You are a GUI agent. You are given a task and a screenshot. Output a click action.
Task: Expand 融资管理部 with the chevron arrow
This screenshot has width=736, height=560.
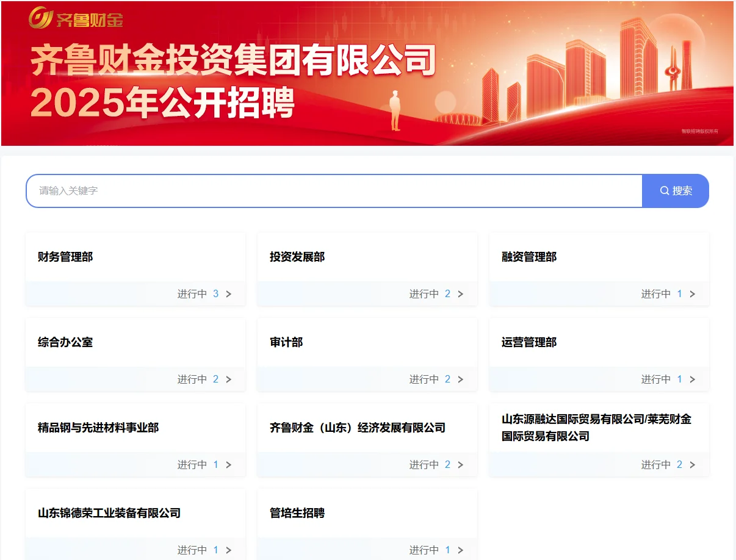click(693, 294)
